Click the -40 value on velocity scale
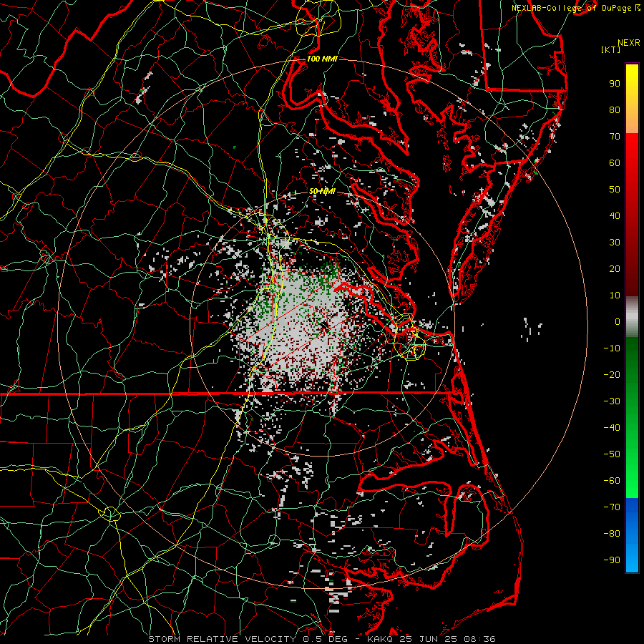Image resolution: width=644 pixels, height=644 pixels. coord(612,428)
